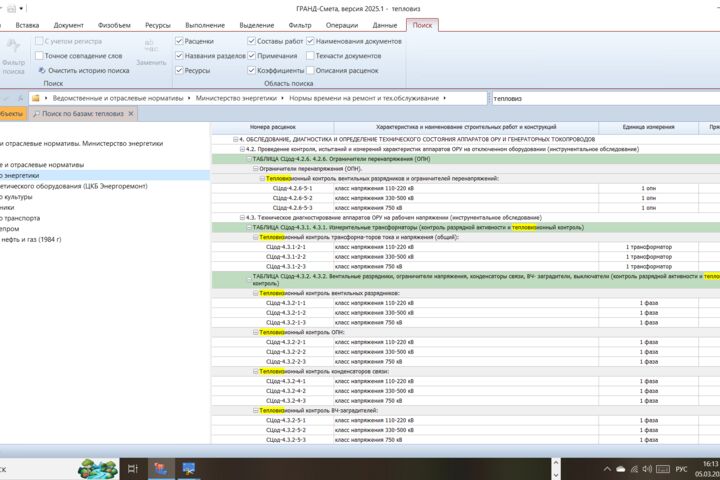Open the Вставка ribbon tab
Image resolution: width=720 pixels, height=480 pixels.
(27, 25)
